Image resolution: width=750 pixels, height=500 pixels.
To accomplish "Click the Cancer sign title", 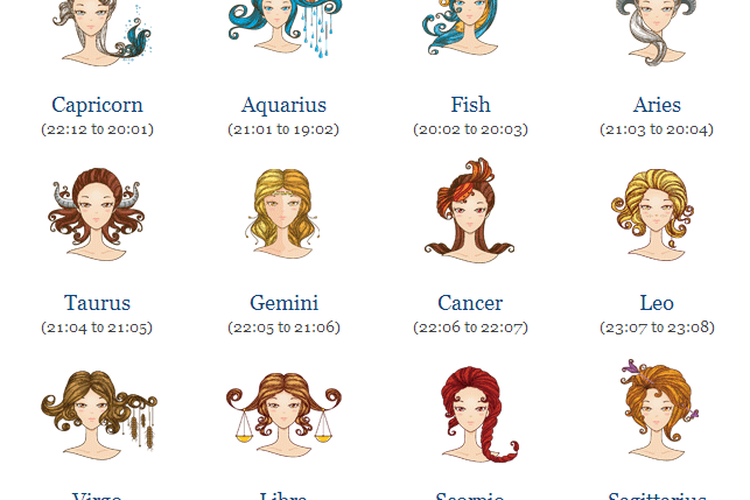I will pos(470,303).
